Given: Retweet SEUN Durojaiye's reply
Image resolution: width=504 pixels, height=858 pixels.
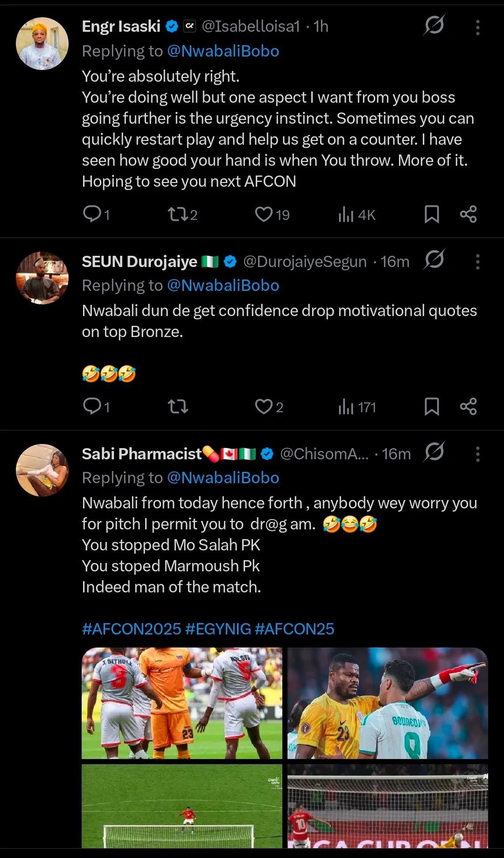Looking at the screenshot, I should pyautogui.click(x=178, y=407).
